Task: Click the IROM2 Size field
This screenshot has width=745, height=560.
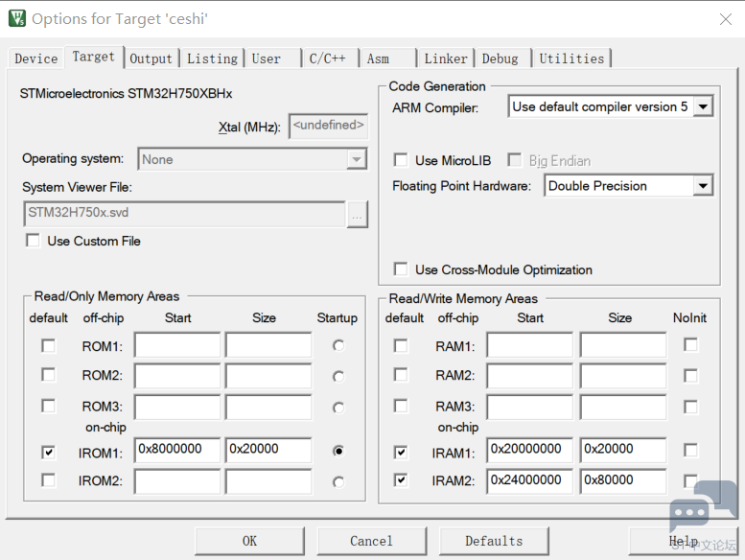Action: pos(268,481)
